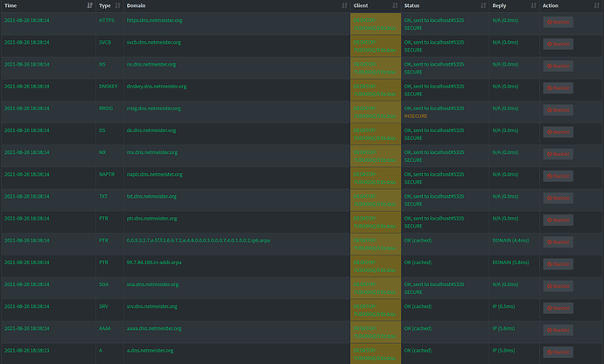Blacklist the soa.dns.netmeister.org query
This screenshot has width=604, height=364.
point(558,285)
